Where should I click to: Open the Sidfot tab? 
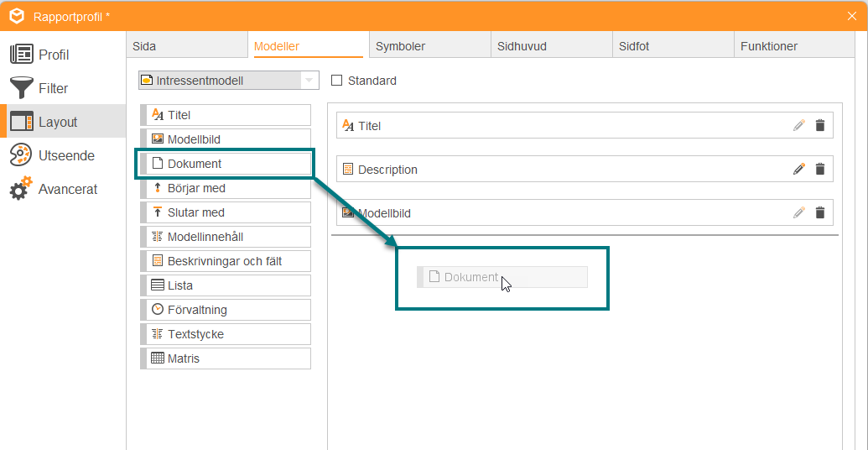tap(673, 45)
